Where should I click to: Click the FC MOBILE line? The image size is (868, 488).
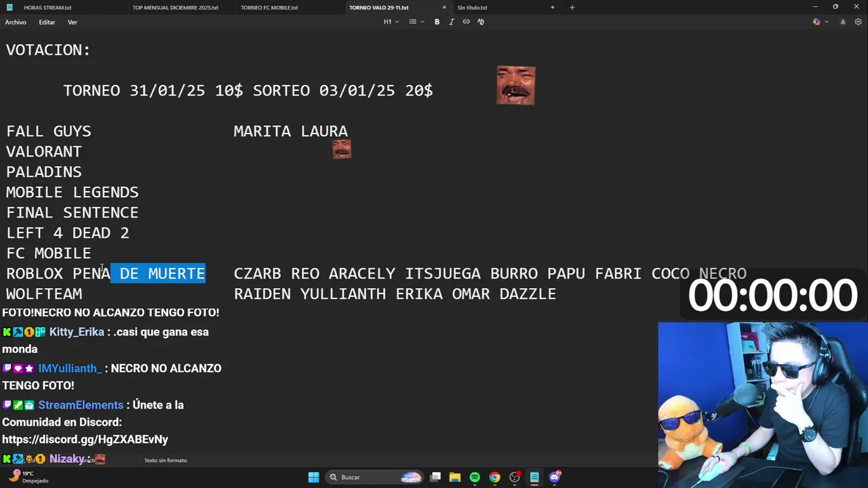point(49,253)
